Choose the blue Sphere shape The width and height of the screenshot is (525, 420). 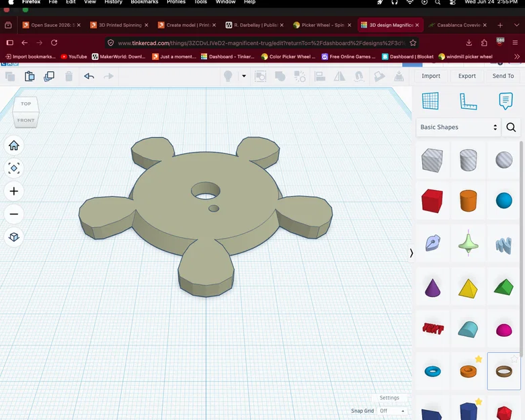pyautogui.click(x=503, y=200)
